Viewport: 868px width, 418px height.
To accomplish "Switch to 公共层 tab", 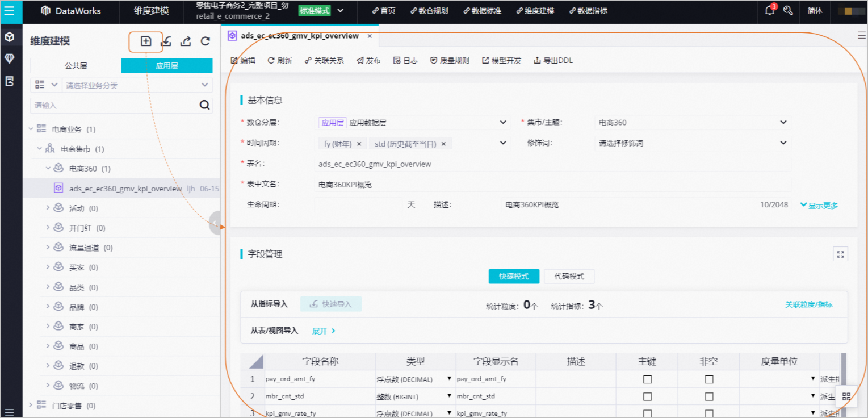I will [76, 65].
